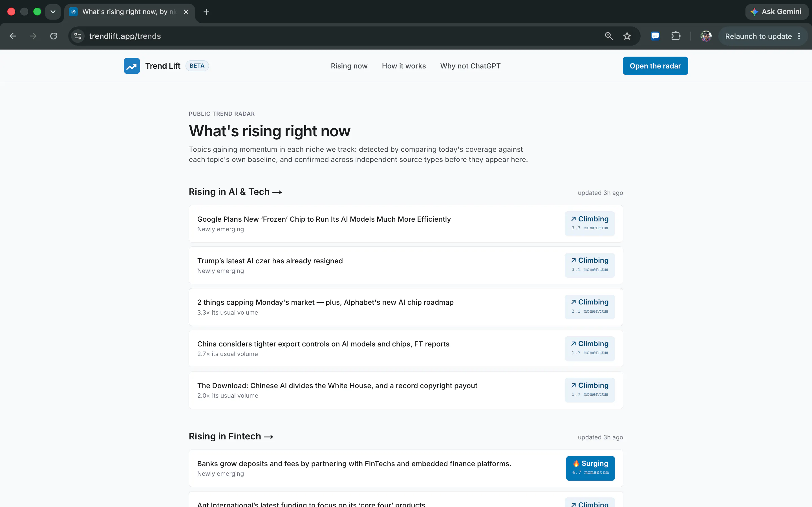
Task: Expand the tab search chevron dropdown
Action: pyautogui.click(x=53, y=12)
